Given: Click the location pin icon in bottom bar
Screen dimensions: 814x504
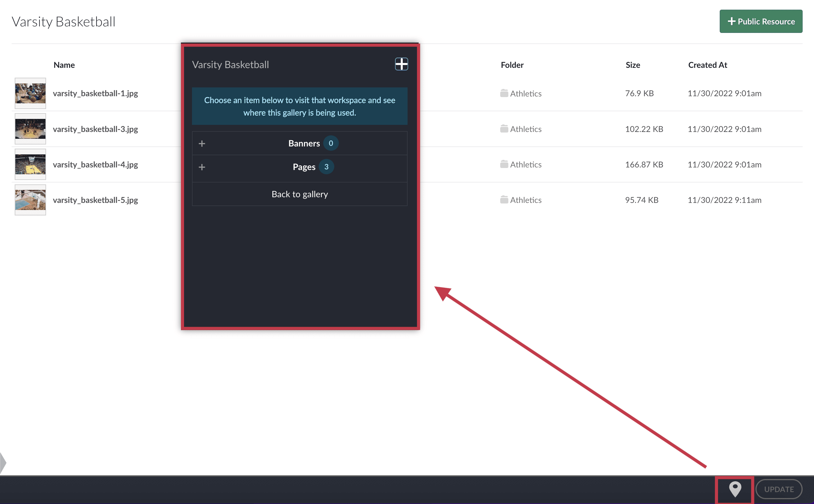Looking at the screenshot, I should [x=735, y=489].
